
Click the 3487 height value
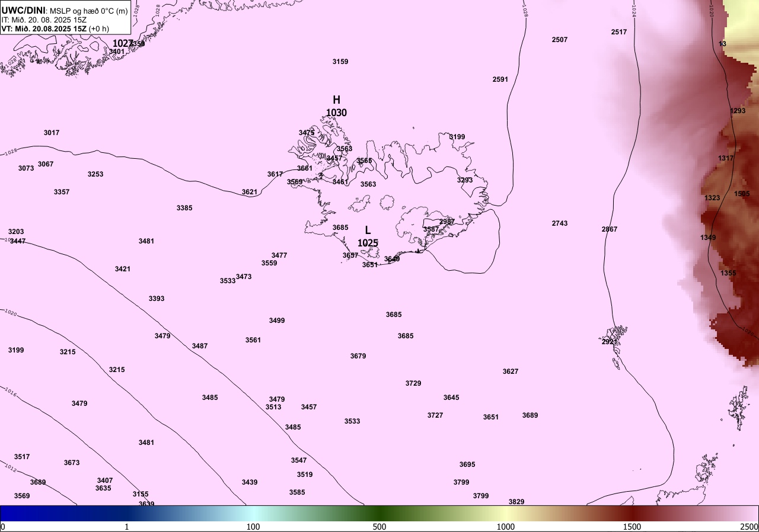click(200, 346)
